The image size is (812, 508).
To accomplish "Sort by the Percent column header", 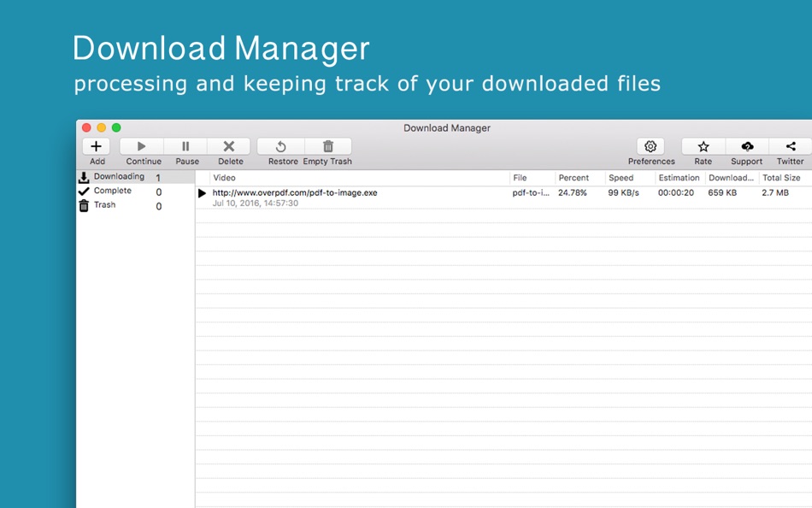I will (x=580, y=178).
